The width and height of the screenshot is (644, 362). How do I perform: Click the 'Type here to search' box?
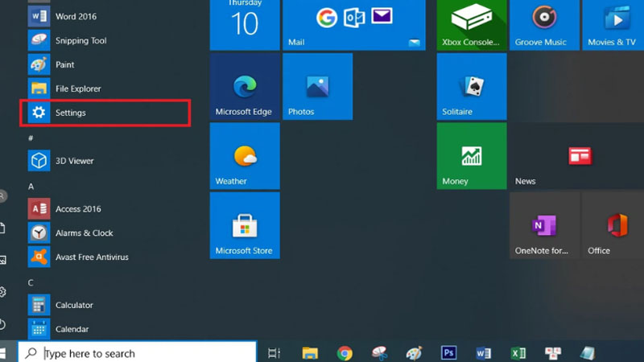pyautogui.click(x=138, y=353)
